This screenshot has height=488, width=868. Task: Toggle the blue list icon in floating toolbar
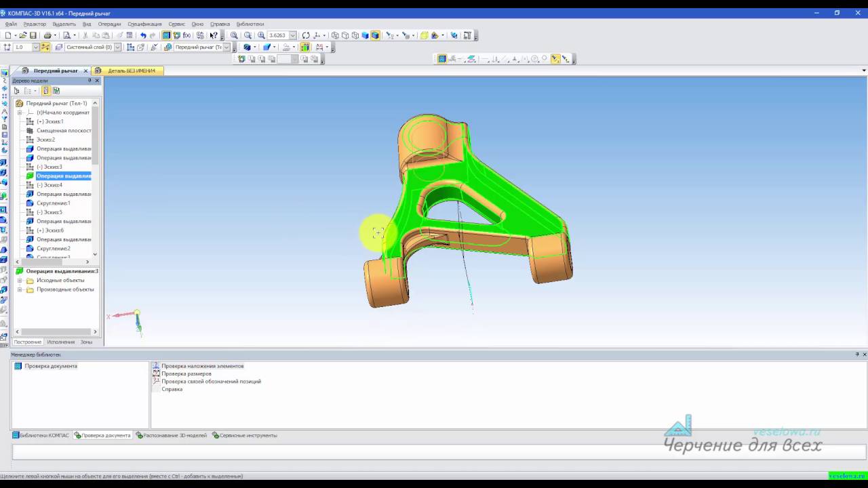441,59
